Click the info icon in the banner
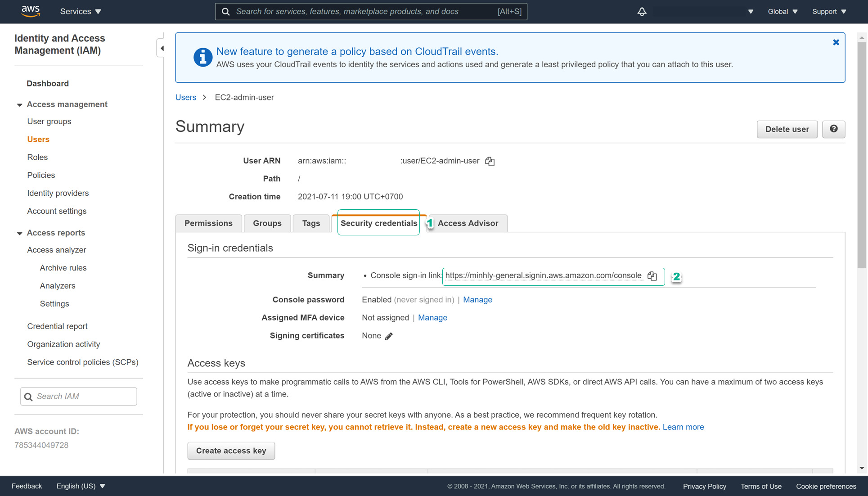868x496 pixels. point(202,58)
